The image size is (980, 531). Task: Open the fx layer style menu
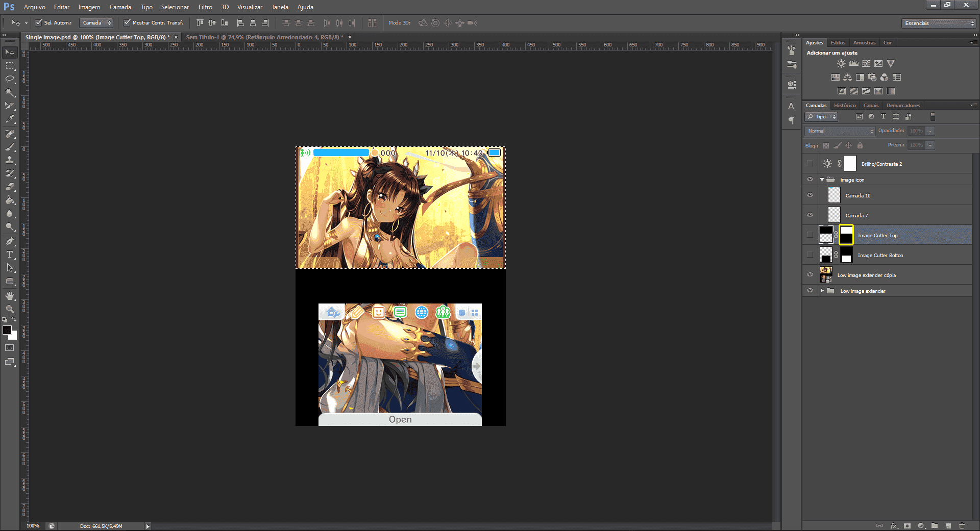coord(894,526)
